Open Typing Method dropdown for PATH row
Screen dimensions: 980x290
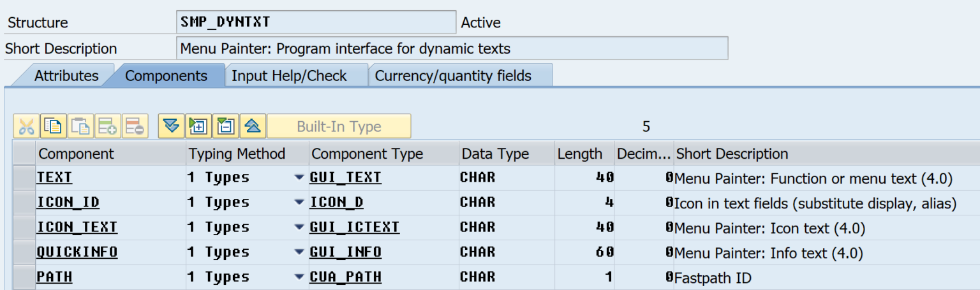[x=299, y=277]
